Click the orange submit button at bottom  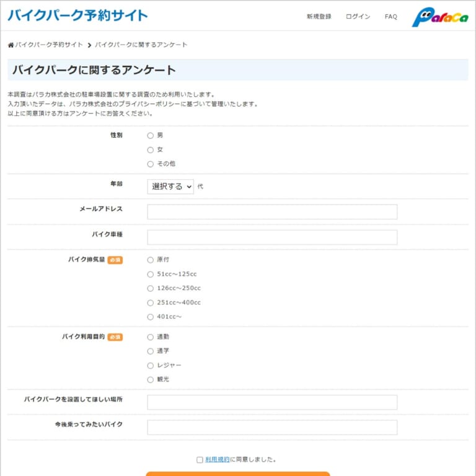tap(238, 474)
